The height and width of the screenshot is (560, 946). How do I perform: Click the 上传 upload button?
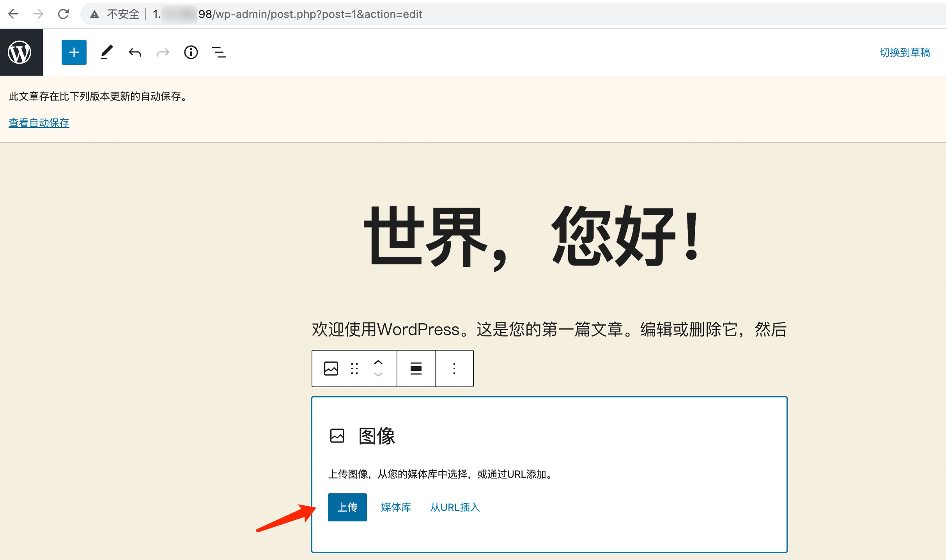347,507
